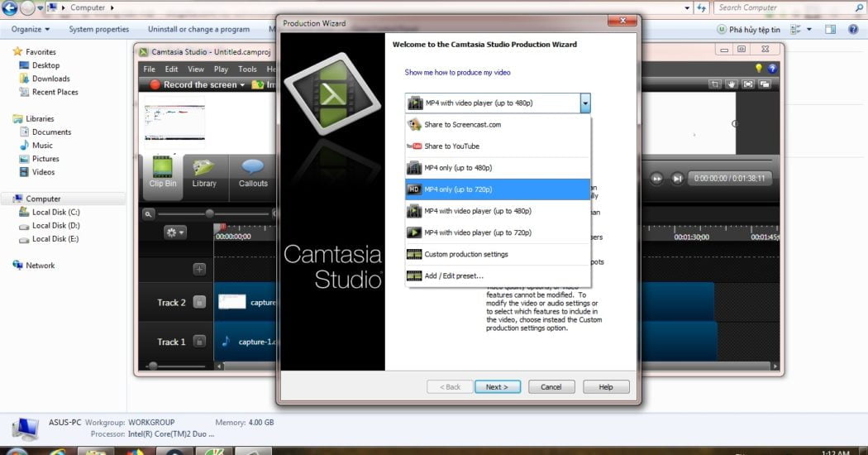The image size is (868, 455).
Task: Toggle full screen preview icon
Action: [x=748, y=84]
